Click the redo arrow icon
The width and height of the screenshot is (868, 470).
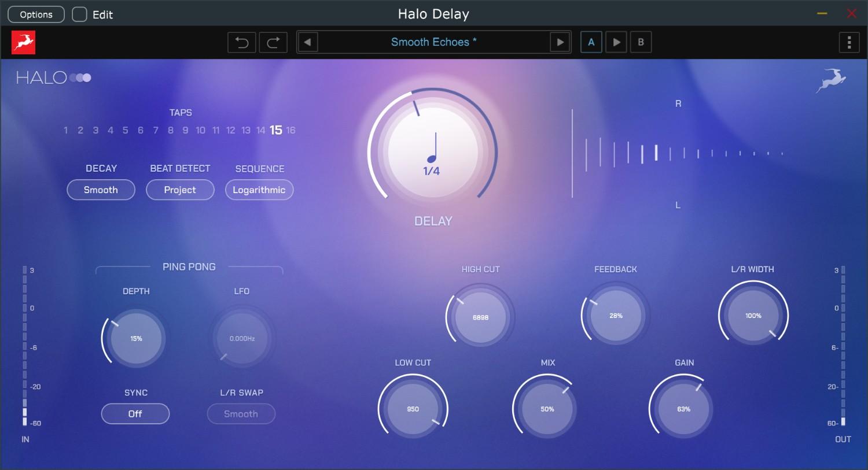coord(273,42)
